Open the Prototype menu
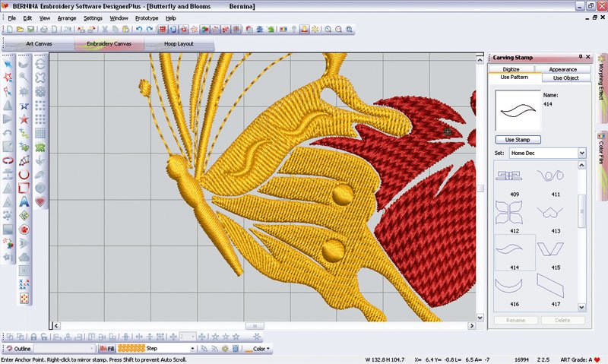The image size is (608, 364). 147,18
